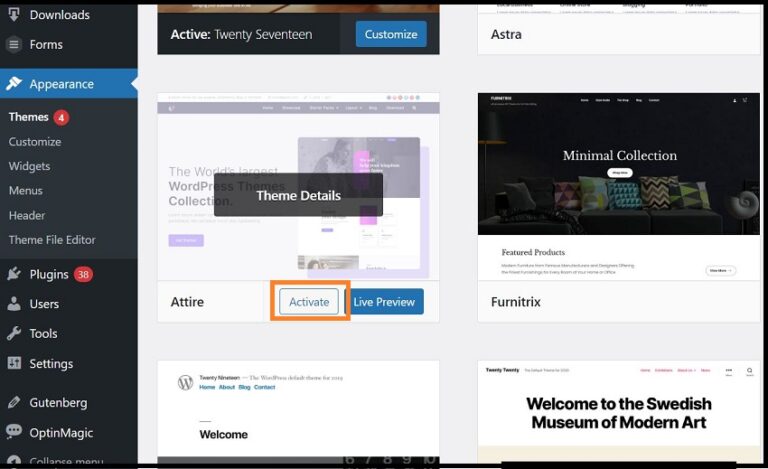This screenshot has height=469, width=768.
Task: Click the Astra theme name
Action: [506, 35]
